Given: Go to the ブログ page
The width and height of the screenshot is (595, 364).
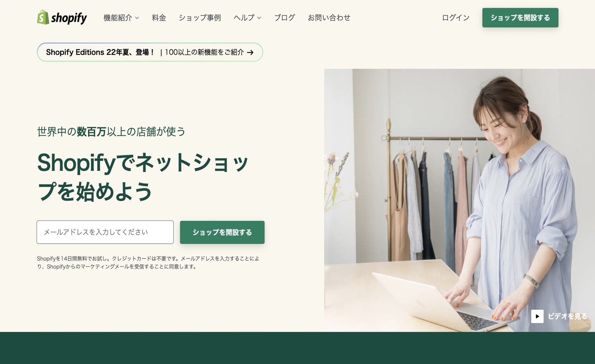Looking at the screenshot, I should 285,18.
